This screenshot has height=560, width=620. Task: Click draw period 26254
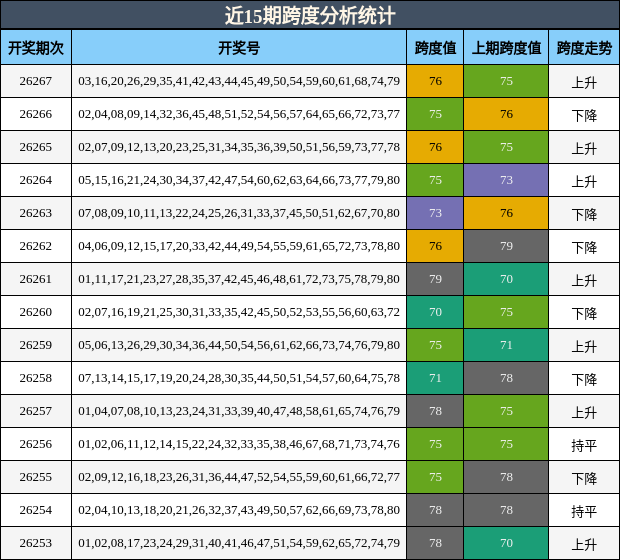tap(36, 510)
